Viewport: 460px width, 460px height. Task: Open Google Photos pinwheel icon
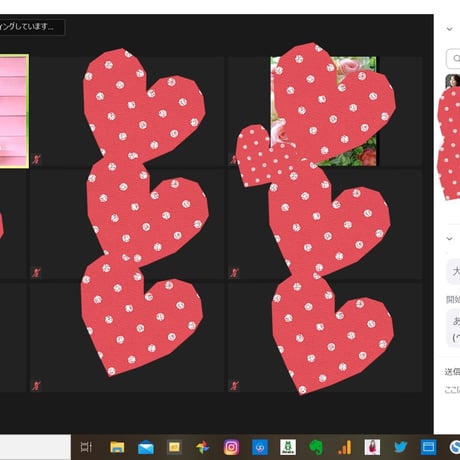[202, 448]
